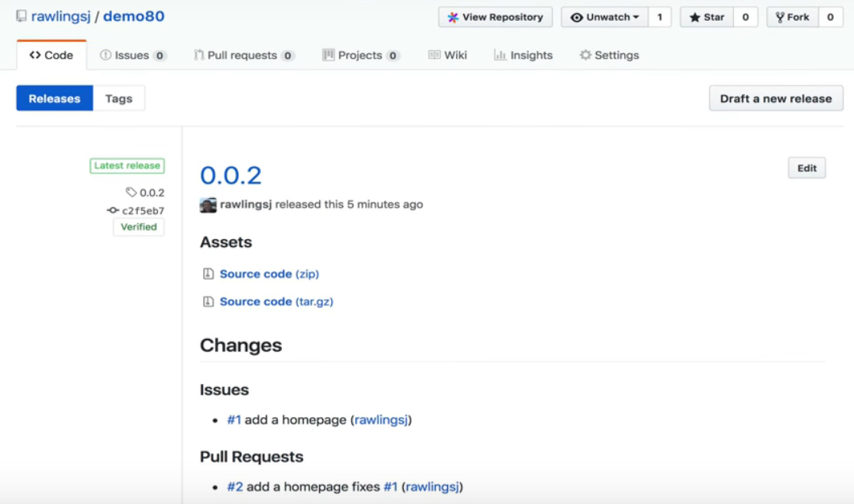The height and width of the screenshot is (504, 854).
Task: Fork the demo80 repository
Action: [793, 17]
